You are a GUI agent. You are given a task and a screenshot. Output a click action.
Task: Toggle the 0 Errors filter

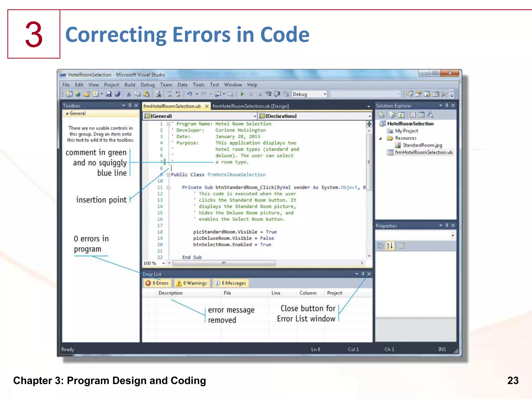pyautogui.click(x=157, y=283)
